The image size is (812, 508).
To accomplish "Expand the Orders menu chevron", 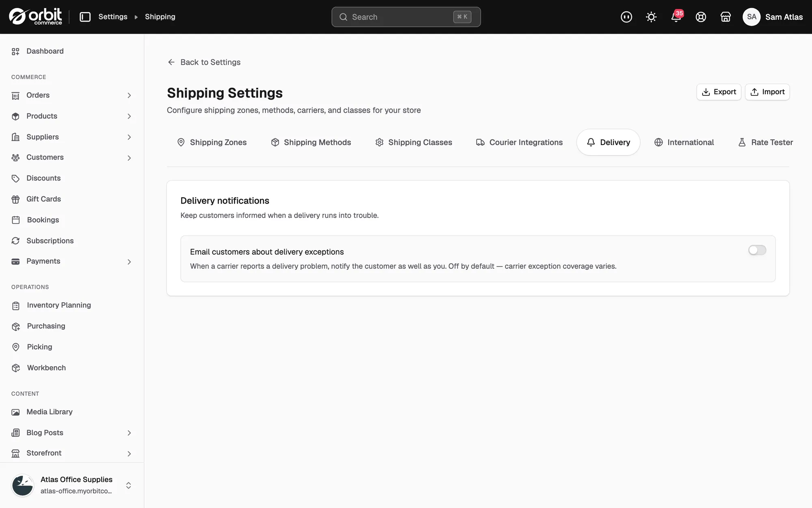I will [129, 96].
